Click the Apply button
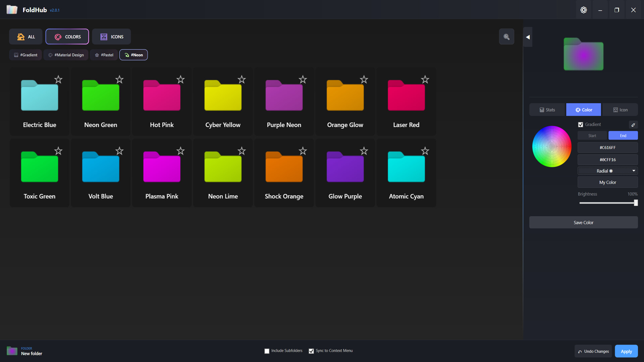 (x=626, y=351)
